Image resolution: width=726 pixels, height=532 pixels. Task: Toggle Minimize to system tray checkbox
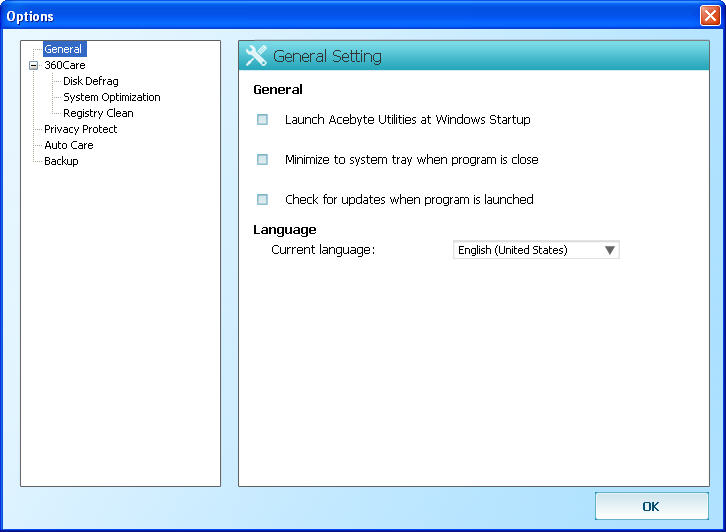tap(262, 159)
